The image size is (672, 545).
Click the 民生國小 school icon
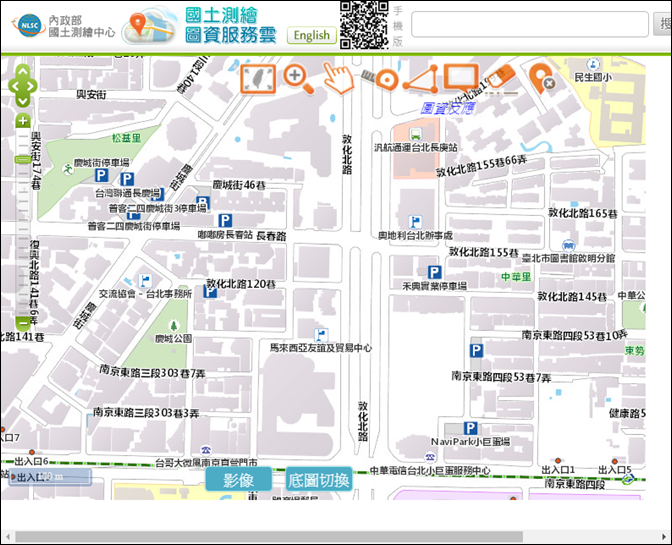[x=593, y=65]
